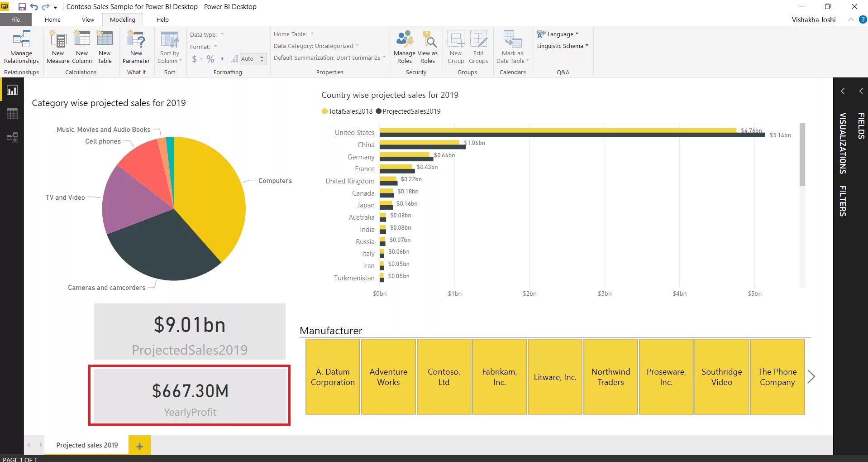Screen dimensions: 868x462
Task: Select the Modeling ribbon tab
Action: (x=122, y=19)
